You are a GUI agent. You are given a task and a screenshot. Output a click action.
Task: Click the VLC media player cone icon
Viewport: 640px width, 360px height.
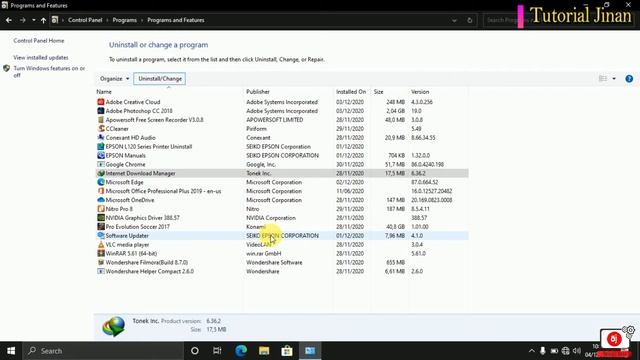point(101,244)
